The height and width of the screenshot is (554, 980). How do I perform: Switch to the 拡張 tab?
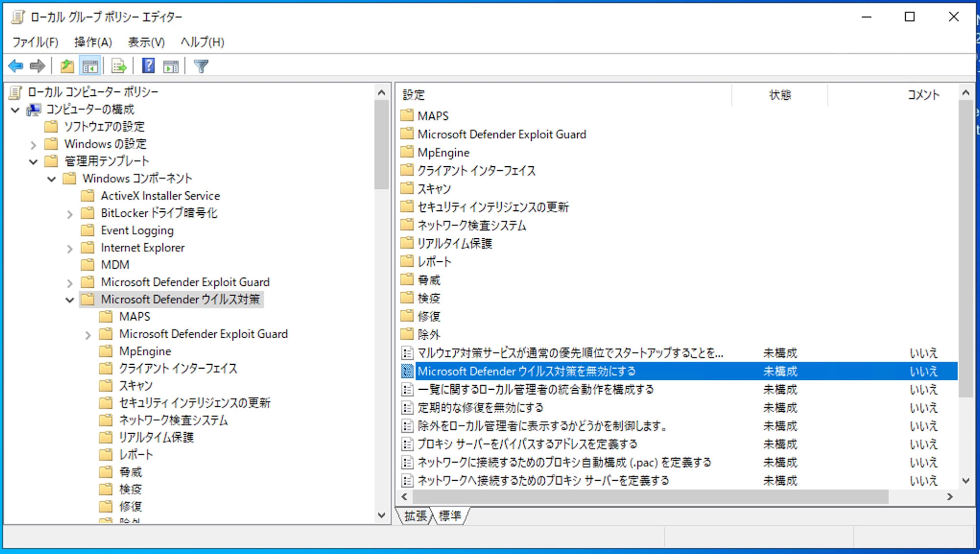tap(416, 516)
